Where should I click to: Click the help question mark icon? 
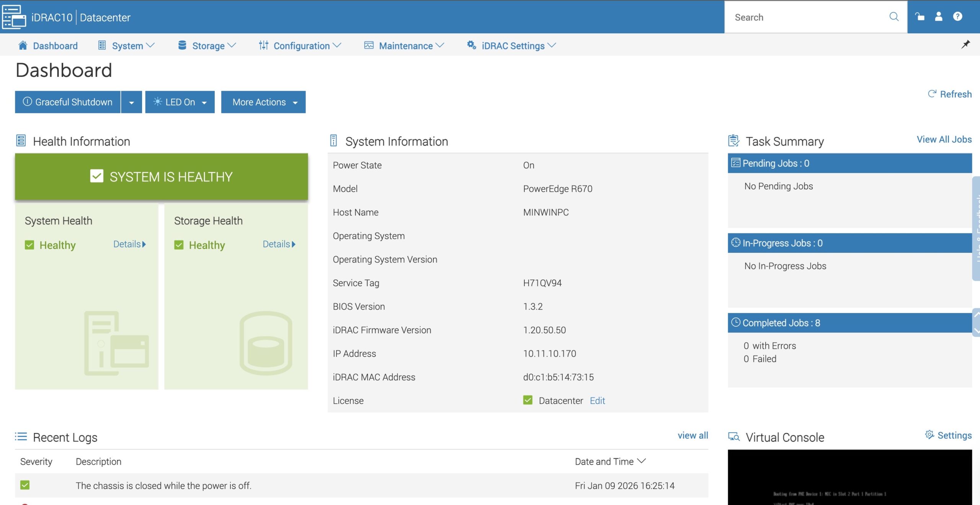tap(958, 16)
